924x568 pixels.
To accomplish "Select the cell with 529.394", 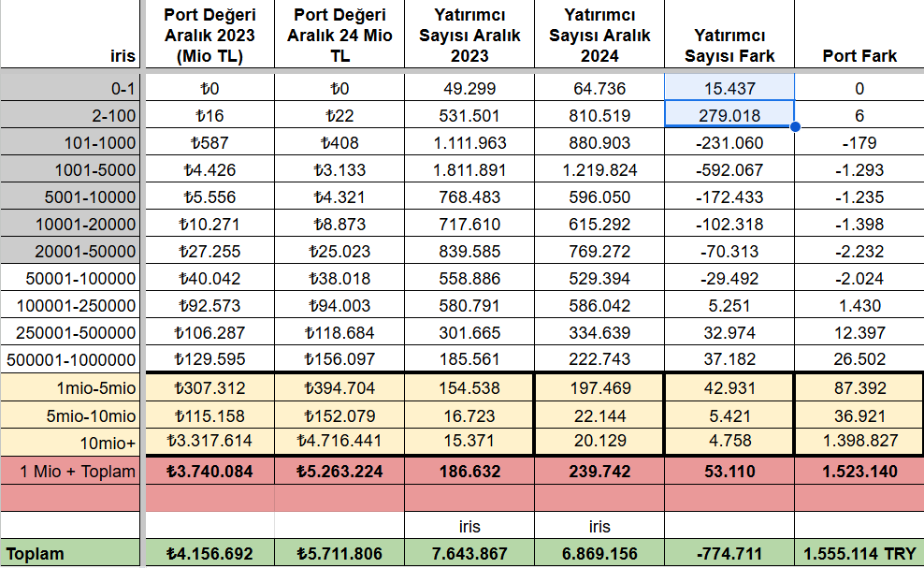I will 599,278.
